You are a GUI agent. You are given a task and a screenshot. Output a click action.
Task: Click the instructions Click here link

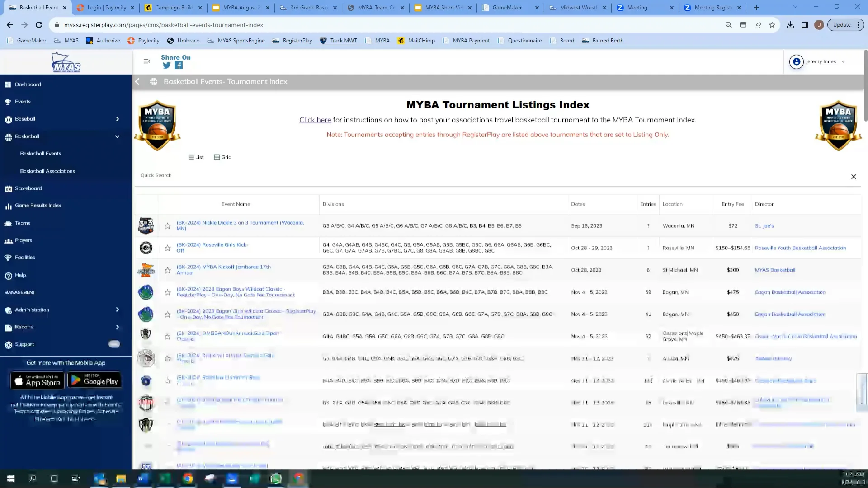[x=315, y=120]
